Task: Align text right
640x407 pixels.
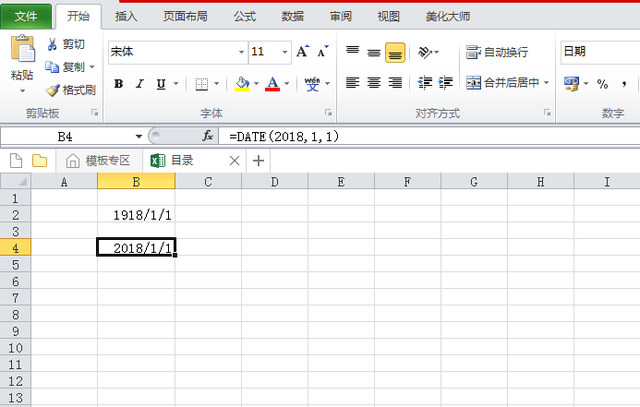Action: point(395,83)
